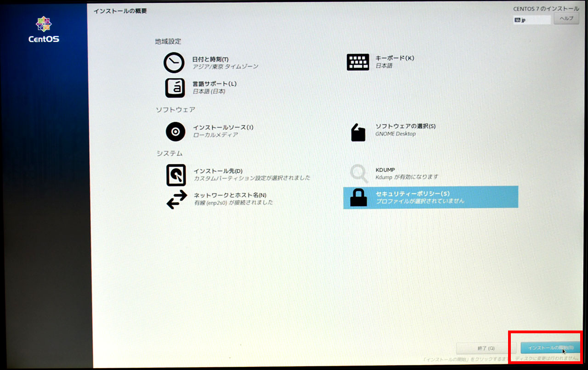Click the KDUMP magnifier icon
This screenshot has width=588, height=370.
coord(358,174)
